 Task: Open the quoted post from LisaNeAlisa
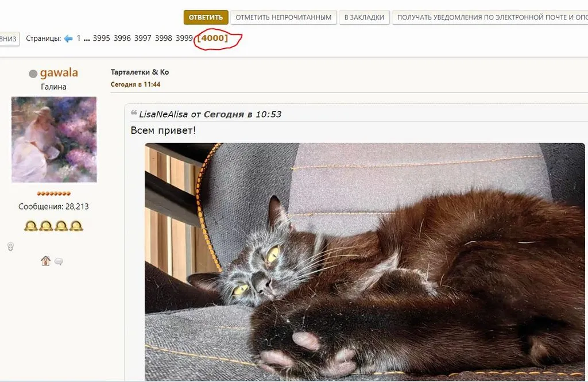pyautogui.click(x=210, y=114)
